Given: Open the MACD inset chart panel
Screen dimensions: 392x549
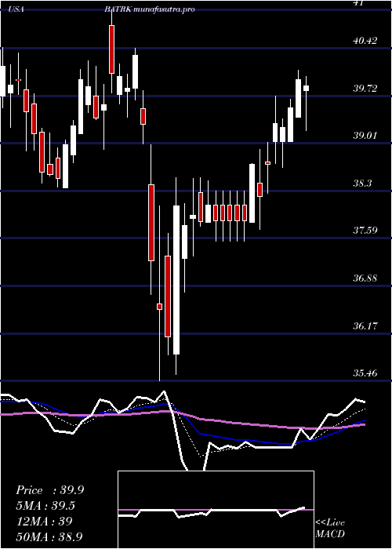Looking at the screenshot, I should coord(216,510).
